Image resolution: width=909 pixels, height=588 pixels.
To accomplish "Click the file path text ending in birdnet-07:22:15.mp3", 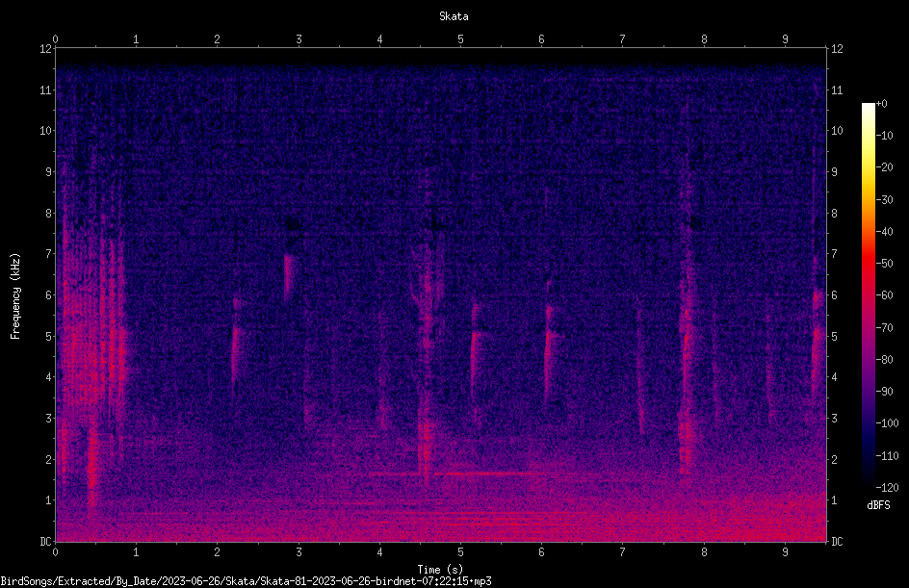I will coord(246,581).
